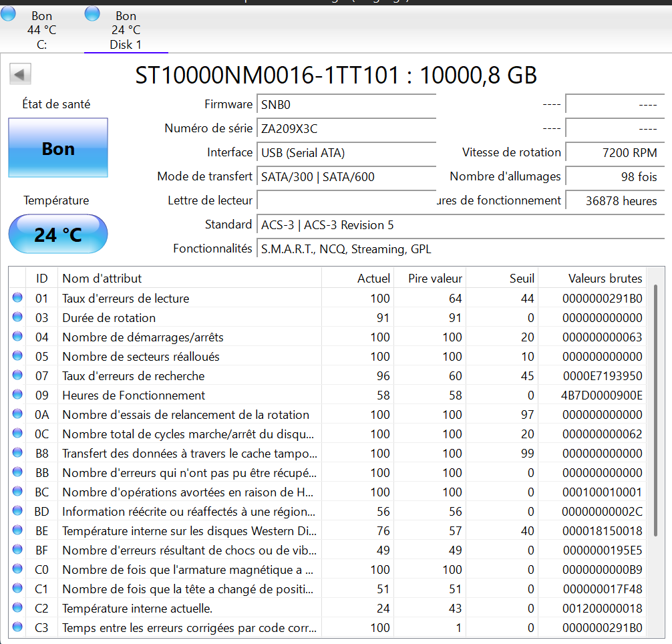This screenshot has height=644, width=672.
Task: Click status dot for attribute 03 Durée de rotation
Action: pos(17,317)
